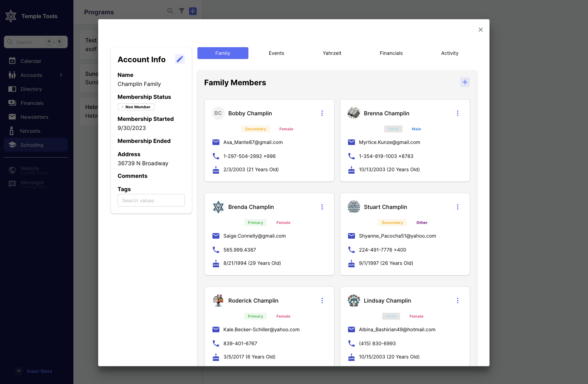This screenshot has width=588, height=384.
Task: Close the account dialog
Action: pos(480,30)
